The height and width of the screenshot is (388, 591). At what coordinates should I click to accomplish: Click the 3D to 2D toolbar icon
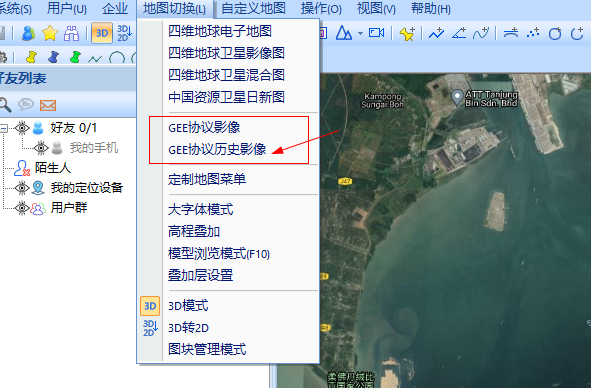point(124,33)
